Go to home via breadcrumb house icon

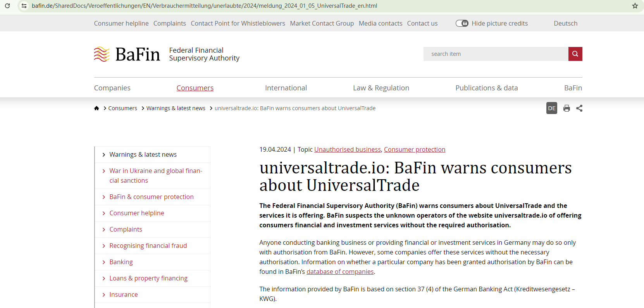click(96, 108)
